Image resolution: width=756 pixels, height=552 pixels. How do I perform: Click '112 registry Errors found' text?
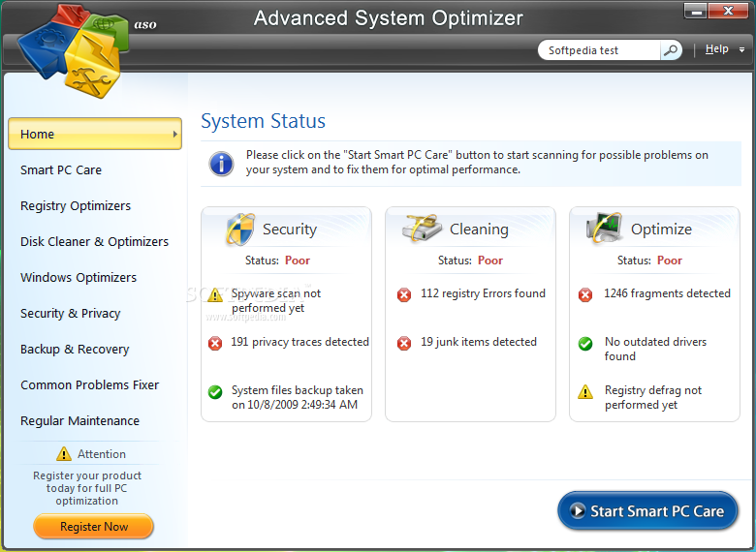point(483,293)
